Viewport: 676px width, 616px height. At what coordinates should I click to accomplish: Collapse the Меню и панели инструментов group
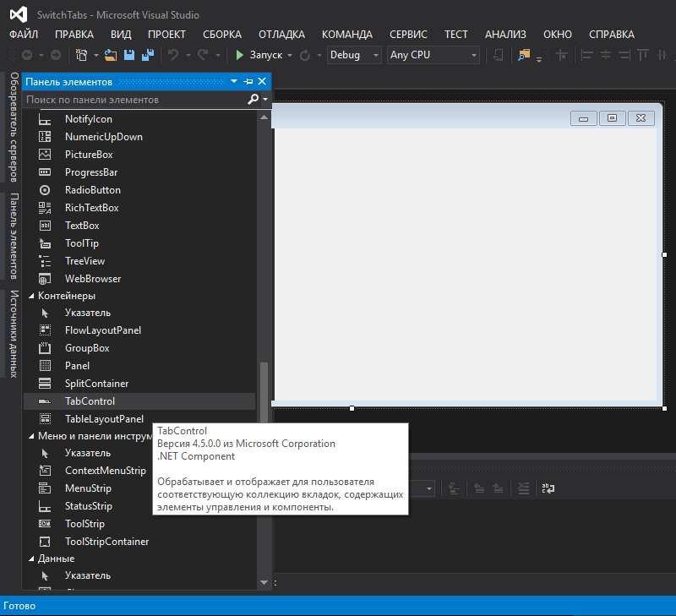click(31, 436)
